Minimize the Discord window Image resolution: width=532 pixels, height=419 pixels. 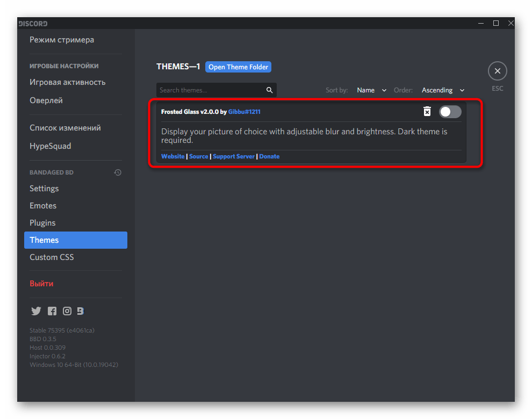pos(481,23)
